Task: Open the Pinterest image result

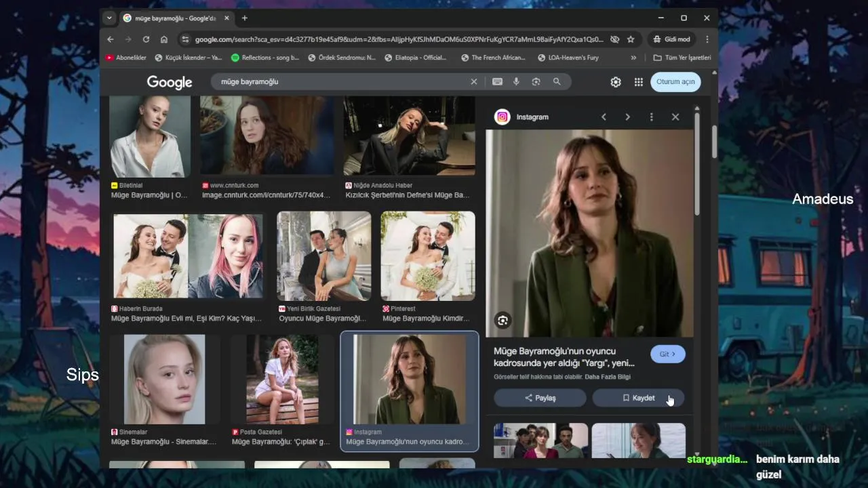Action: tap(428, 256)
